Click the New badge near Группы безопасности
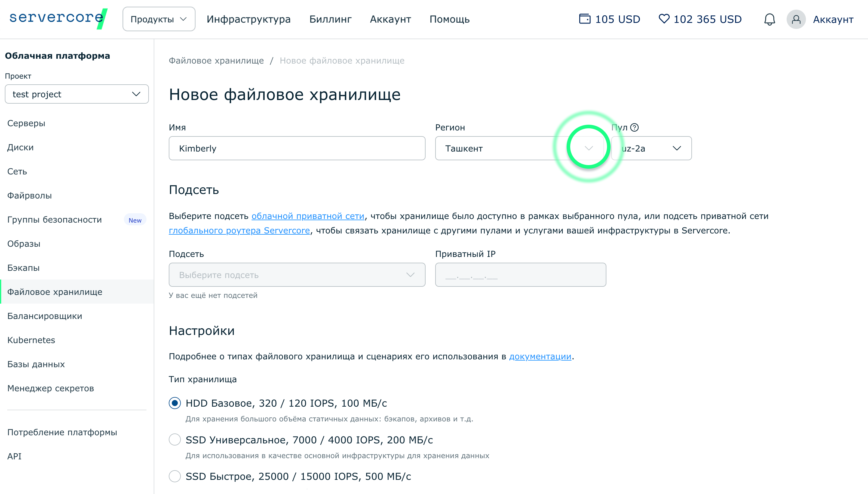Image resolution: width=868 pixels, height=494 pixels. pos(135,220)
